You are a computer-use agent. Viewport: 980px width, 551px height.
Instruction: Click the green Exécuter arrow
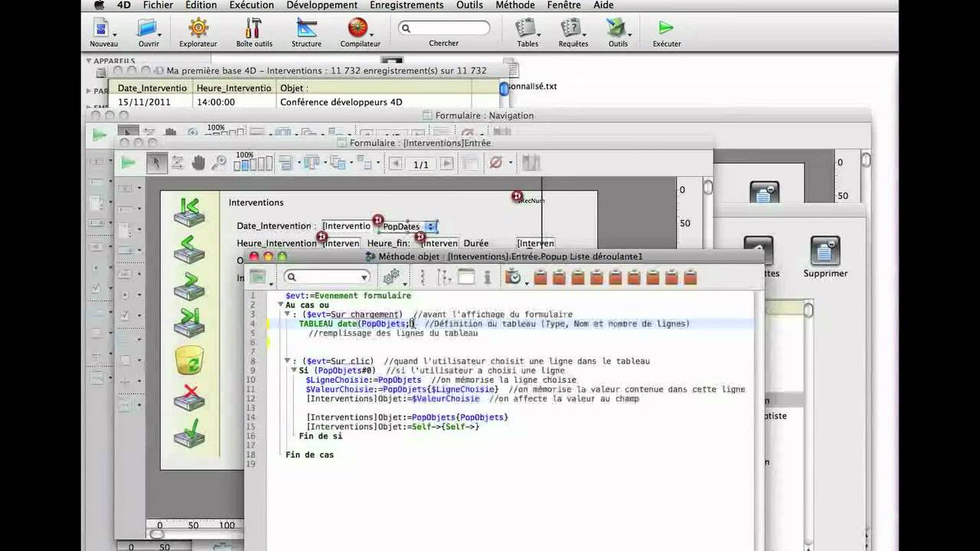[x=666, y=28]
